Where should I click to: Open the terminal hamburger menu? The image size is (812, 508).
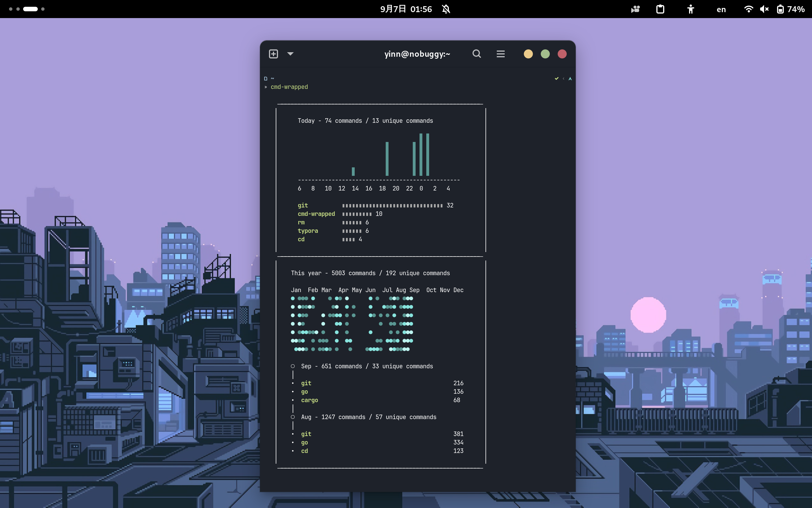pos(501,54)
